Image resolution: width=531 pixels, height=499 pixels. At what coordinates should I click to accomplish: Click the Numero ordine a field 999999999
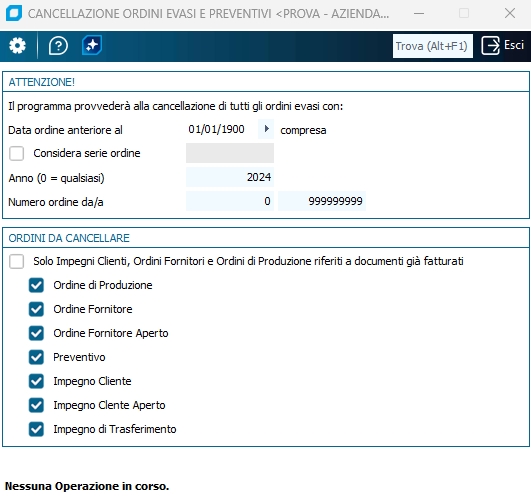click(322, 201)
